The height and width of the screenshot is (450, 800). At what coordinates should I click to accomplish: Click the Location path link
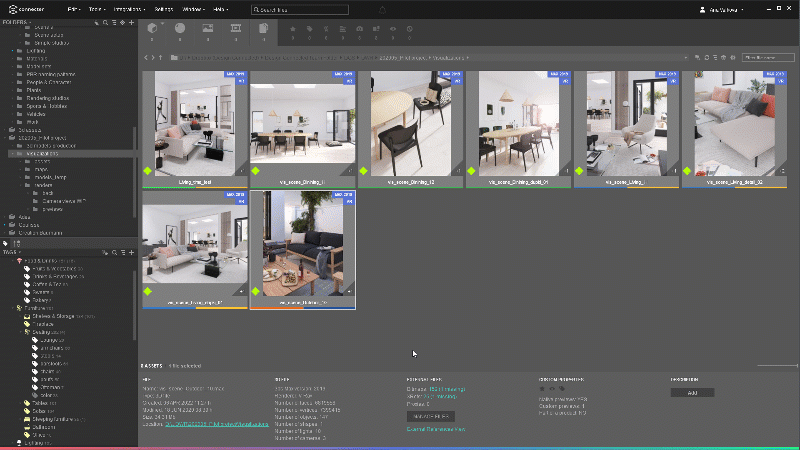tap(217, 424)
